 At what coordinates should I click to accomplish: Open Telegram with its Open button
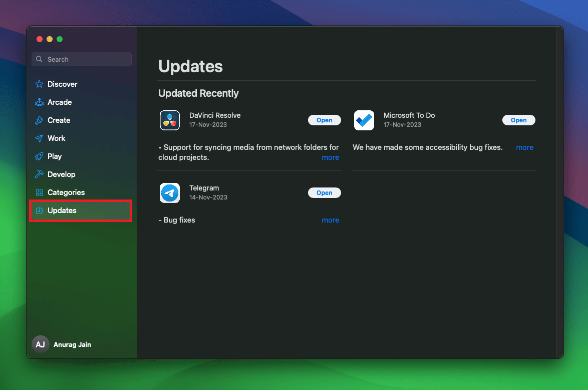(325, 192)
